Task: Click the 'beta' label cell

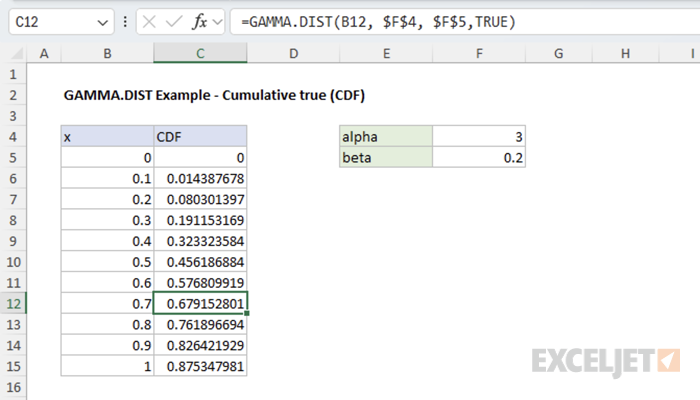Action: coord(386,158)
